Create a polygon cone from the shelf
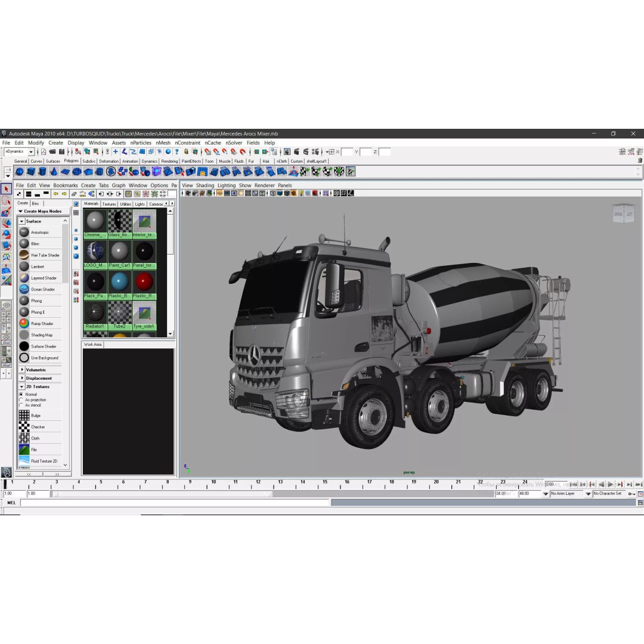Screen dimensions: 644x644 [x=54, y=172]
